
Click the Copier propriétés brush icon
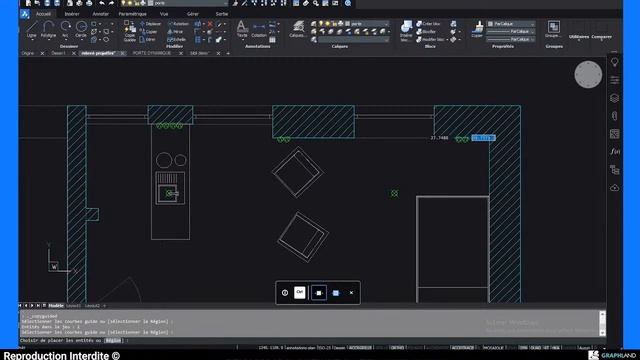[477, 29]
